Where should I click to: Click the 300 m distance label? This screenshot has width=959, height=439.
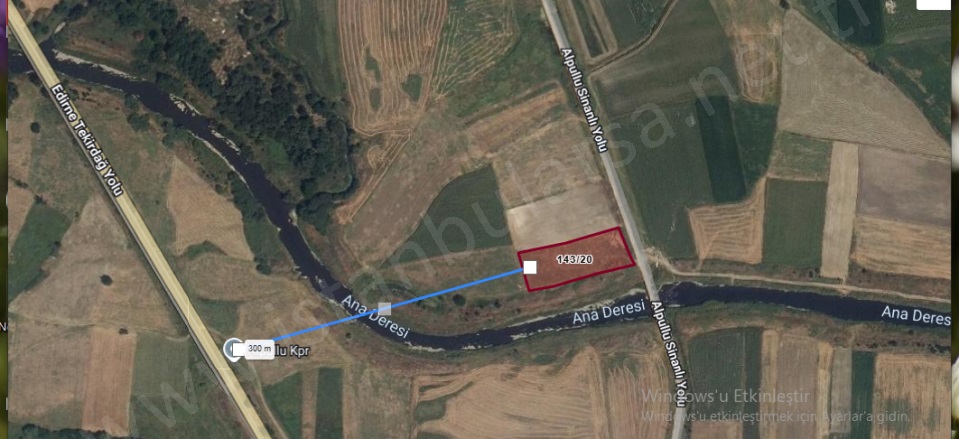[259, 349]
